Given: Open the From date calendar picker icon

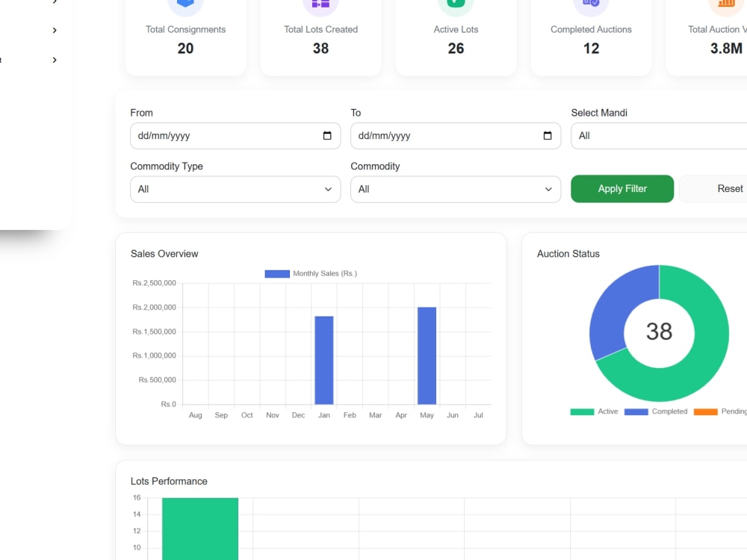Looking at the screenshot, I should coord(327,136).
